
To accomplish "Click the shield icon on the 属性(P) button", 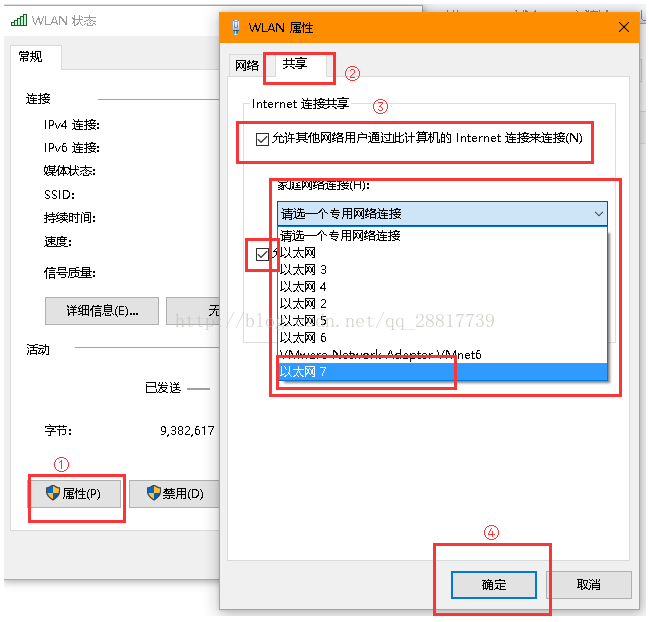I will click(53, 493).
